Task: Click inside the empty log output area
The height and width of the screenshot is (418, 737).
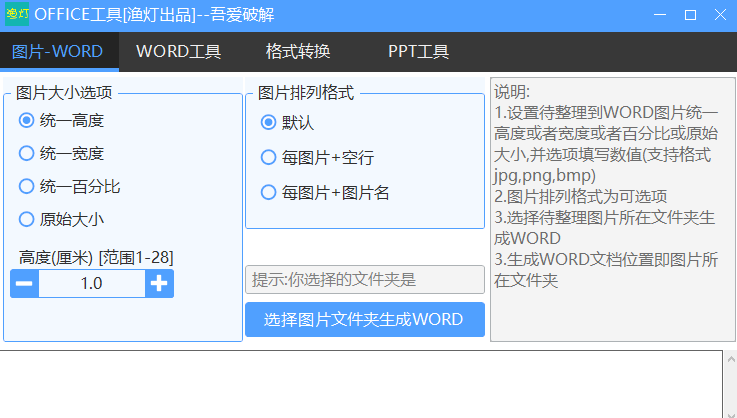Action: 361,384
